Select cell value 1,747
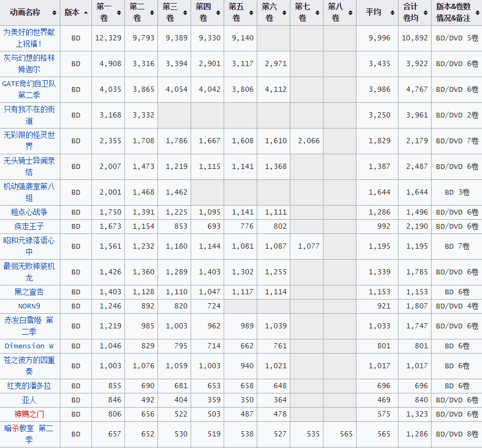 (417, 326)
